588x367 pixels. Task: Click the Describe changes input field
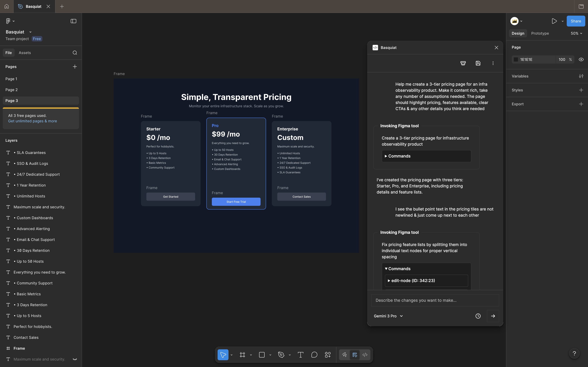pos(435,300)
